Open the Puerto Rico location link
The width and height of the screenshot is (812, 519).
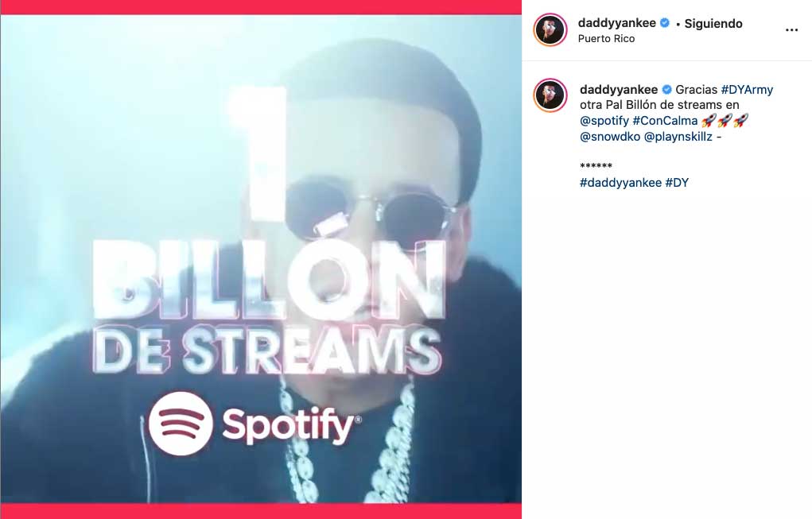(606, 39)
